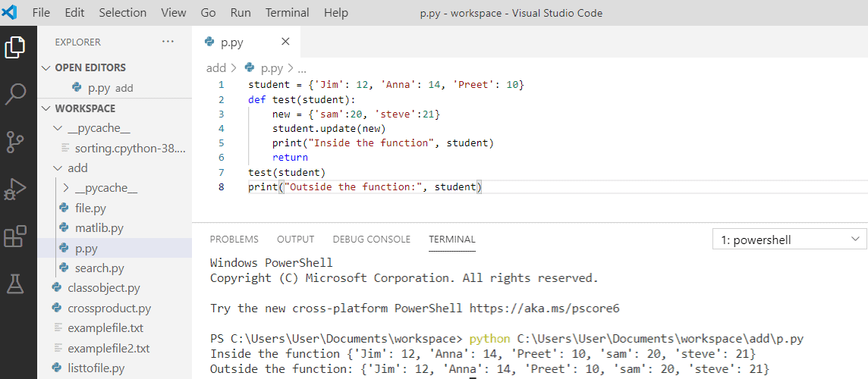Click Python icon beside p.py in Open Editors
868x379 pixels.
click(77, 87)
